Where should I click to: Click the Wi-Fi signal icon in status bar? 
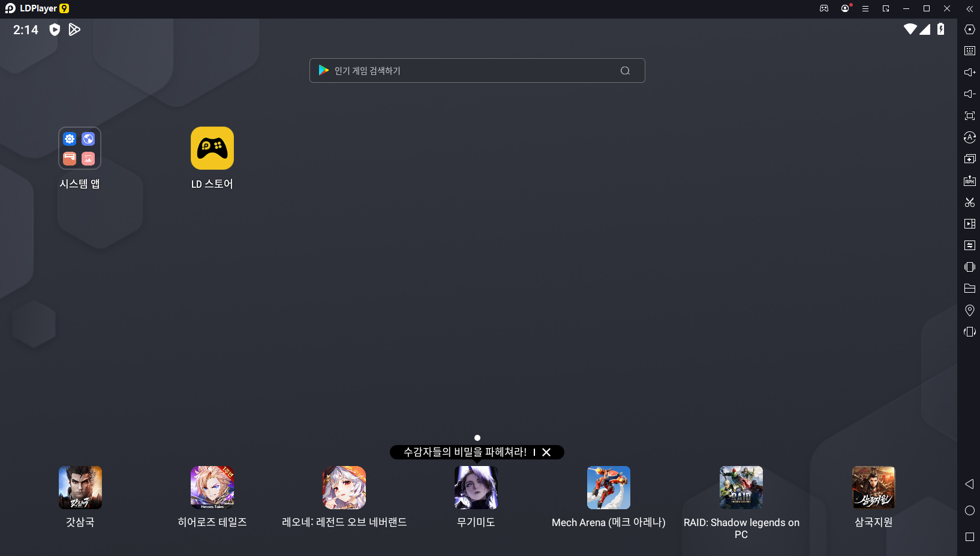[910, 29]
